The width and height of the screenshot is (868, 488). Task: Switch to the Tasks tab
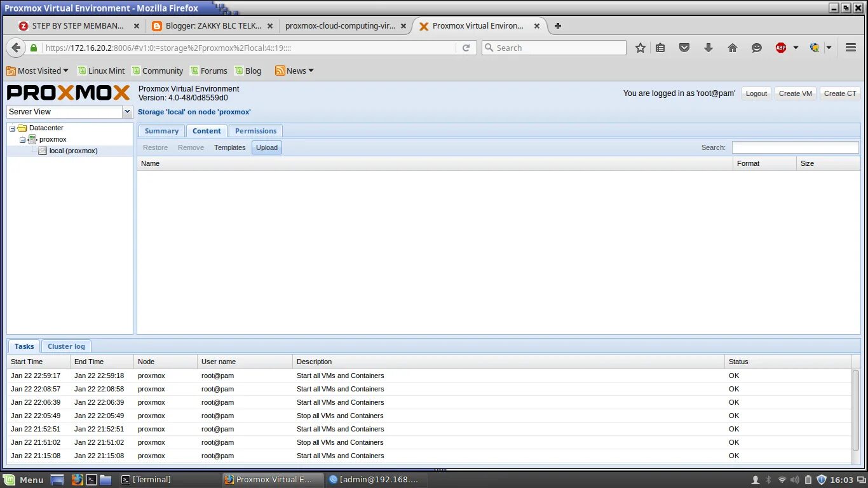[24, 346]
